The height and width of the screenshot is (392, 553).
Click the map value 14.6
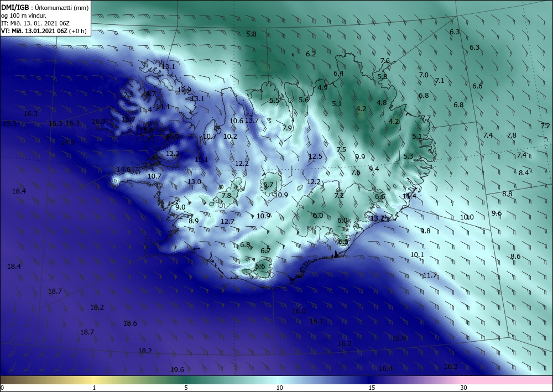[x=123, y=170]
